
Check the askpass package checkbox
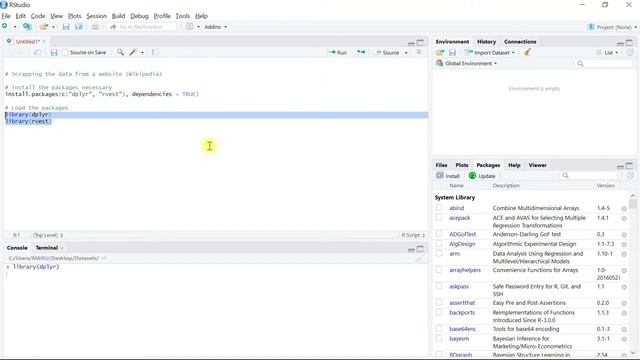(439, 286)
